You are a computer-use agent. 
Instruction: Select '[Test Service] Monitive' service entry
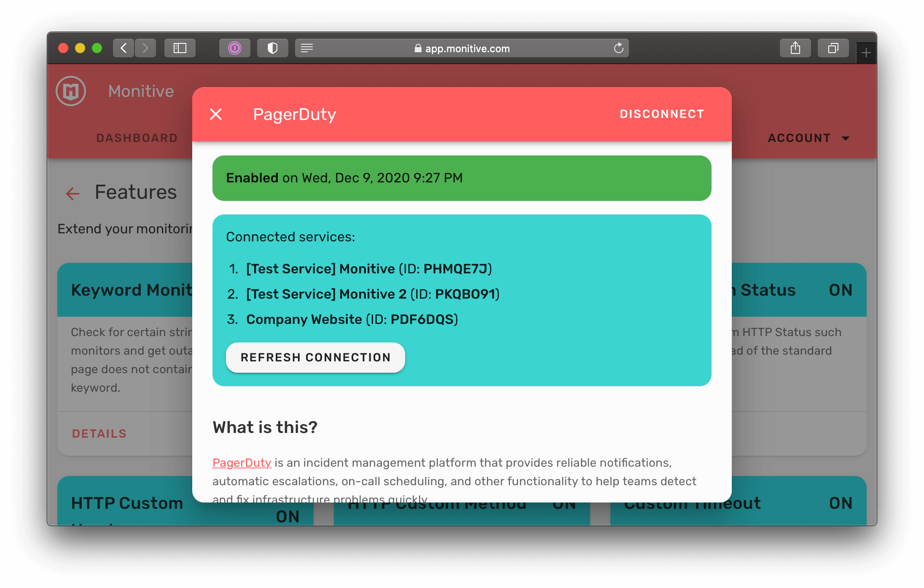pos(369,269)
